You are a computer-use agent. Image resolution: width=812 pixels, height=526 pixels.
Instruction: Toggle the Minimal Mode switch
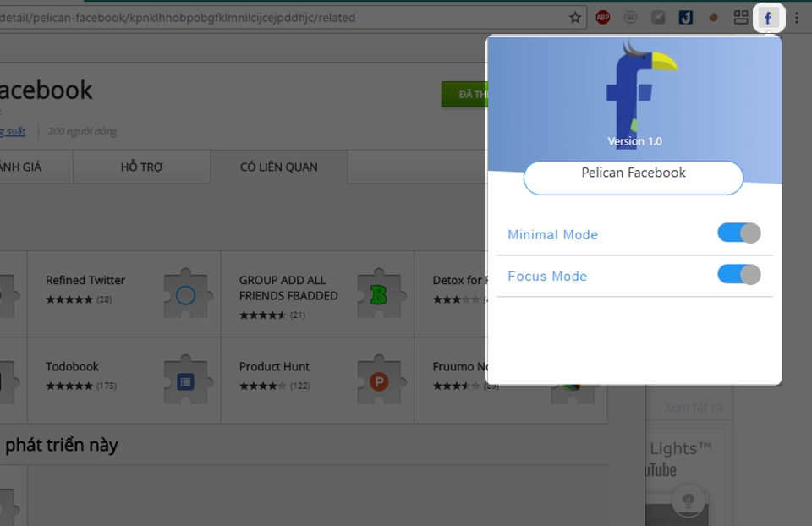point(739,233)
